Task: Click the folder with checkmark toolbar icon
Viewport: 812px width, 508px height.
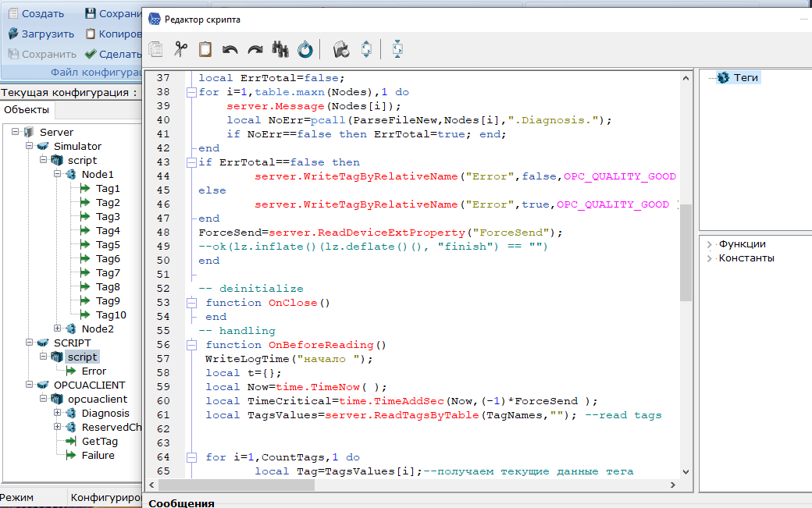Action: (x=340, y=49)
